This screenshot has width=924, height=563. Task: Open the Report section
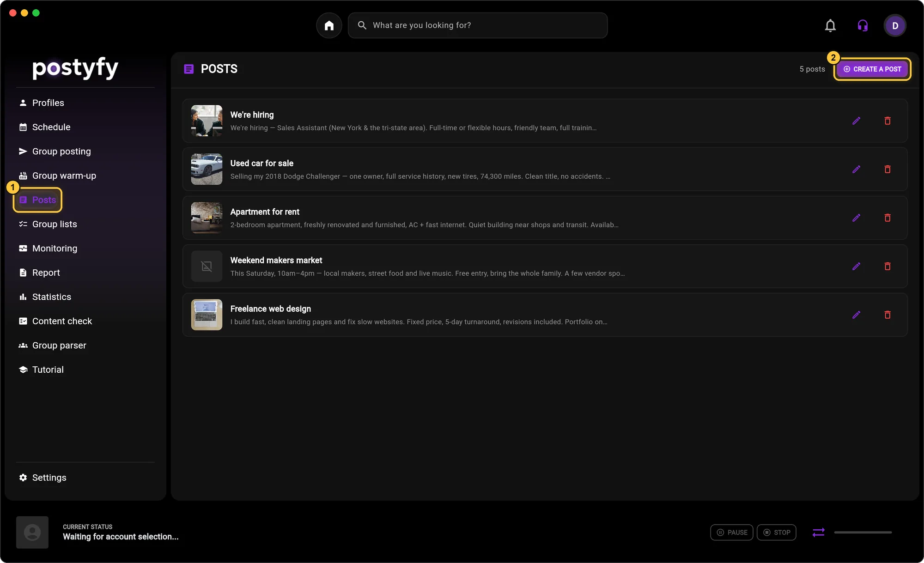(40, 272)
